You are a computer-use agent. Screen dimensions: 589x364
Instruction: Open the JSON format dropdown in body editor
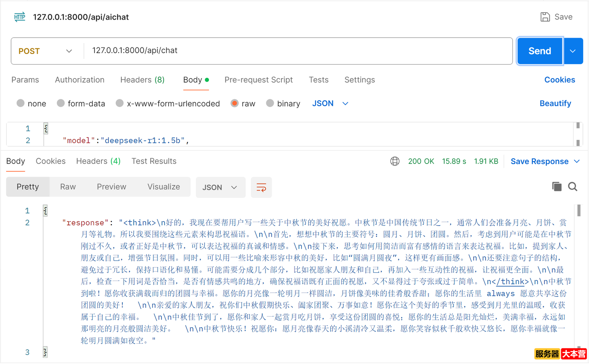pyautogui.click(x=330, y=103)
